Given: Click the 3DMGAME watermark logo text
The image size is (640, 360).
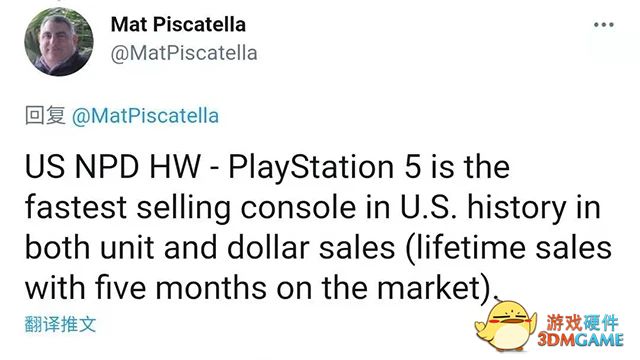Looking at the screenshot, I should tap(580, 340).
